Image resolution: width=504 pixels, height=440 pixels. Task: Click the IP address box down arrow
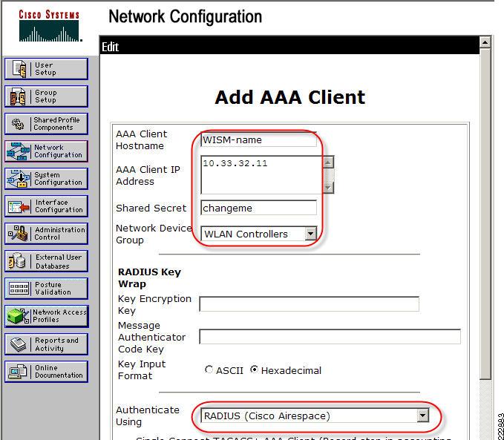[x=328, y=188]
